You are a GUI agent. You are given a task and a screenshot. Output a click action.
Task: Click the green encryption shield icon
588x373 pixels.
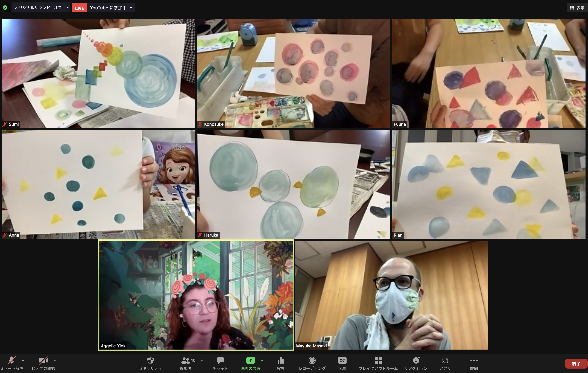pyautogui.click(x=5, y=8)
